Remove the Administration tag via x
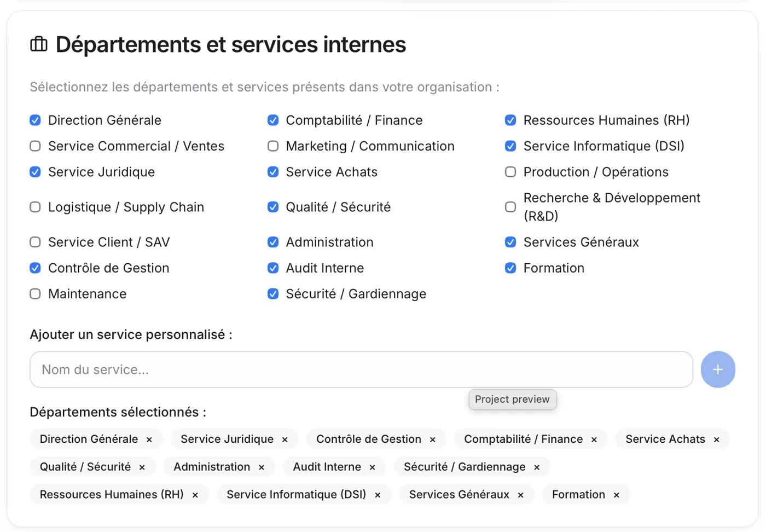The height and width of the screenshot is (532, 766). (262, 467)
